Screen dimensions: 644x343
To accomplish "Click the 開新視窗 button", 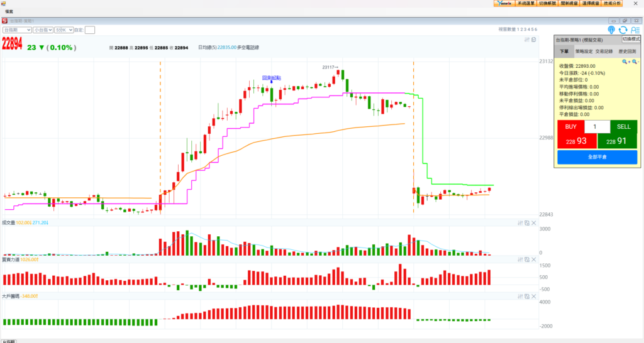I will (569, 3).
